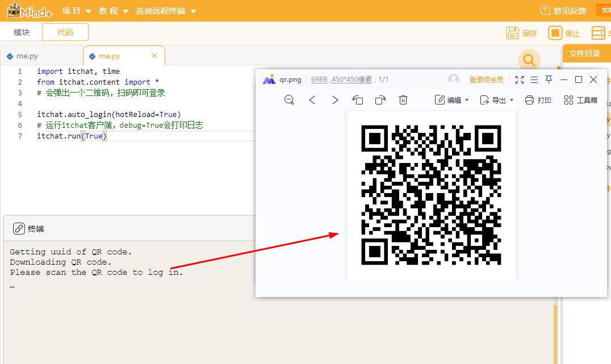Switch to 代码 mode

click(65, 32)
